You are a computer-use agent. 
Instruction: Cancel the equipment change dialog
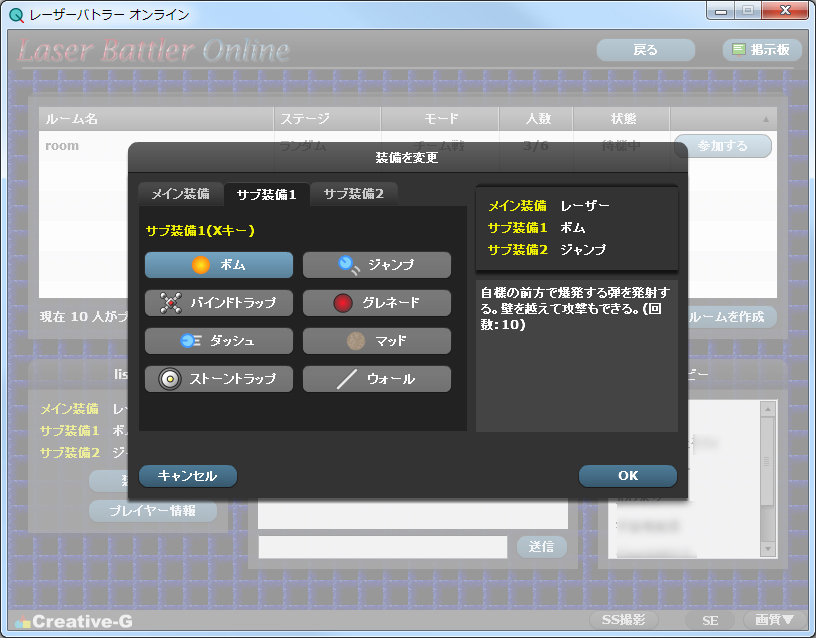pos(186,476)
